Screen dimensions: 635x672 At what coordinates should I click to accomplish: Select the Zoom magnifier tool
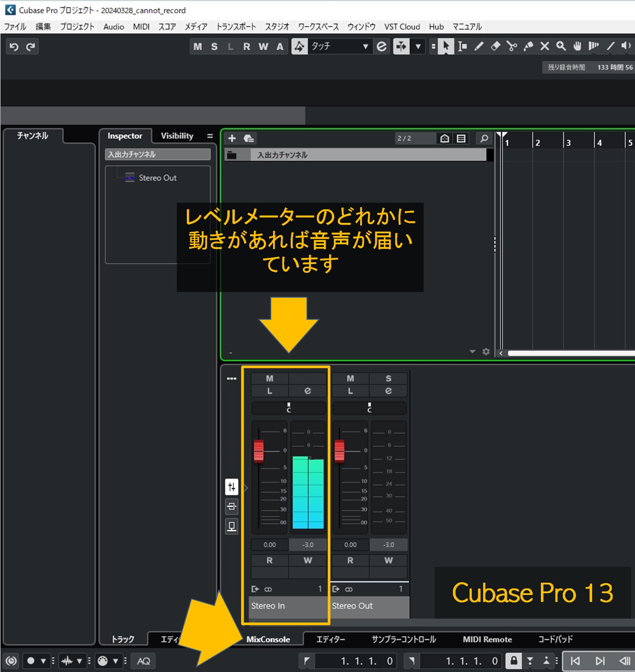561,46
